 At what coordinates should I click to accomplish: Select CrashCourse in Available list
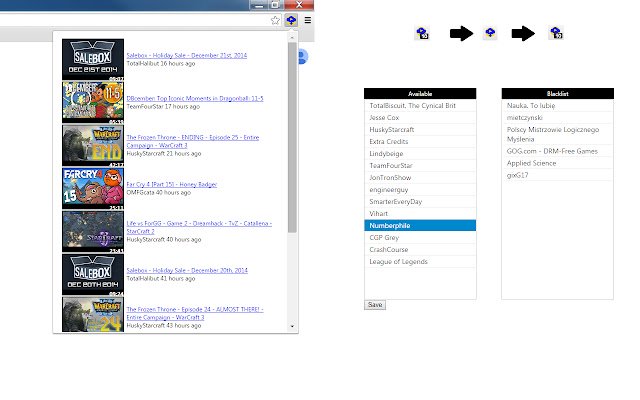(420, 249)
